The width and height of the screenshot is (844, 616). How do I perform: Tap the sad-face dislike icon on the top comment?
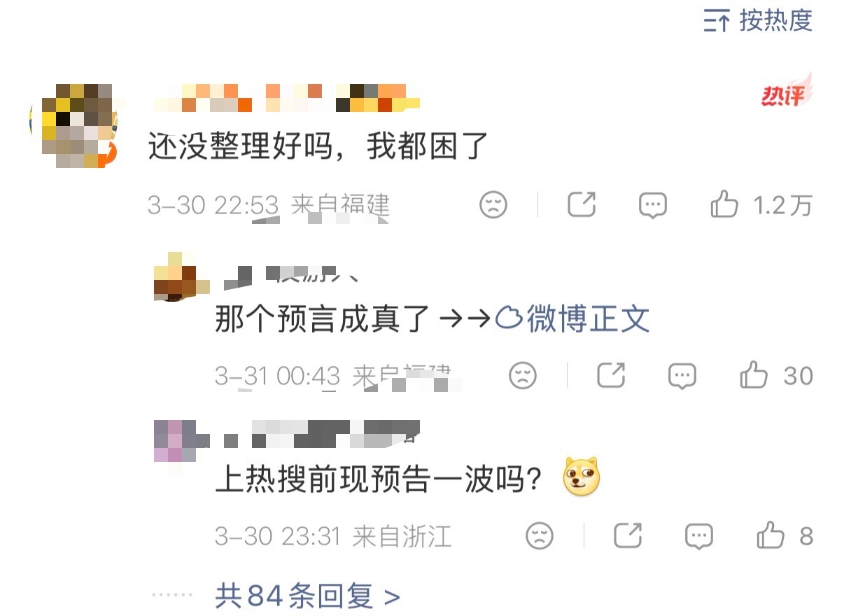493,205
